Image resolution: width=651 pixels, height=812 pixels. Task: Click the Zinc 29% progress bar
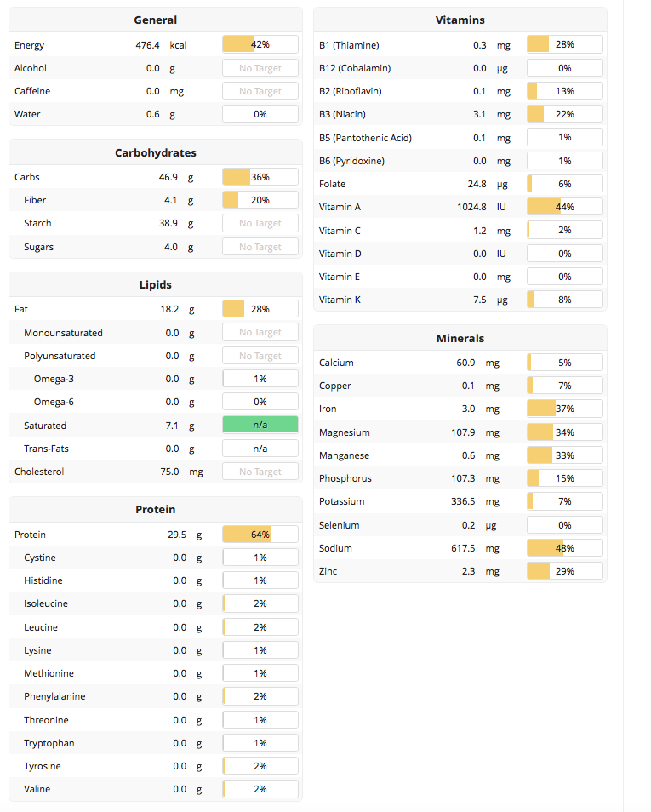tap(565, 571)
